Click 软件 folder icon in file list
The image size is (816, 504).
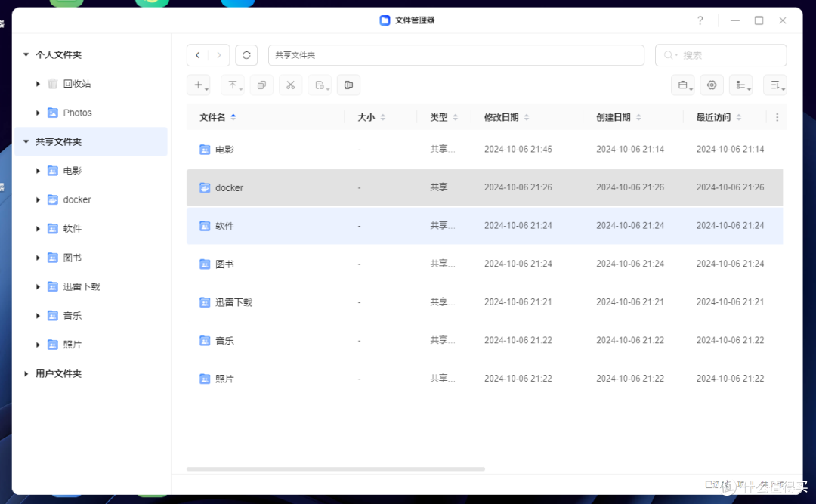coord(205,226)
